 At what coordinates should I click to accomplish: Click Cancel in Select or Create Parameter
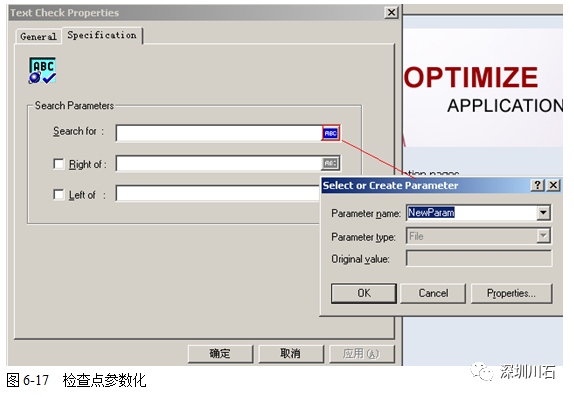(433, 293)
